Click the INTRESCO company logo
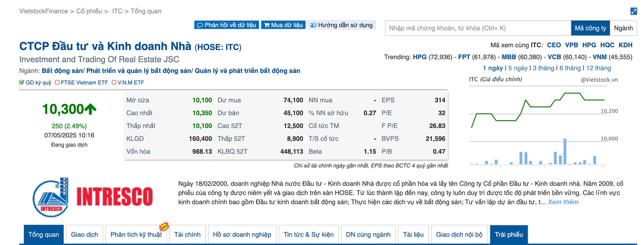Screen dimensions: 644x245 click(93, 197)
